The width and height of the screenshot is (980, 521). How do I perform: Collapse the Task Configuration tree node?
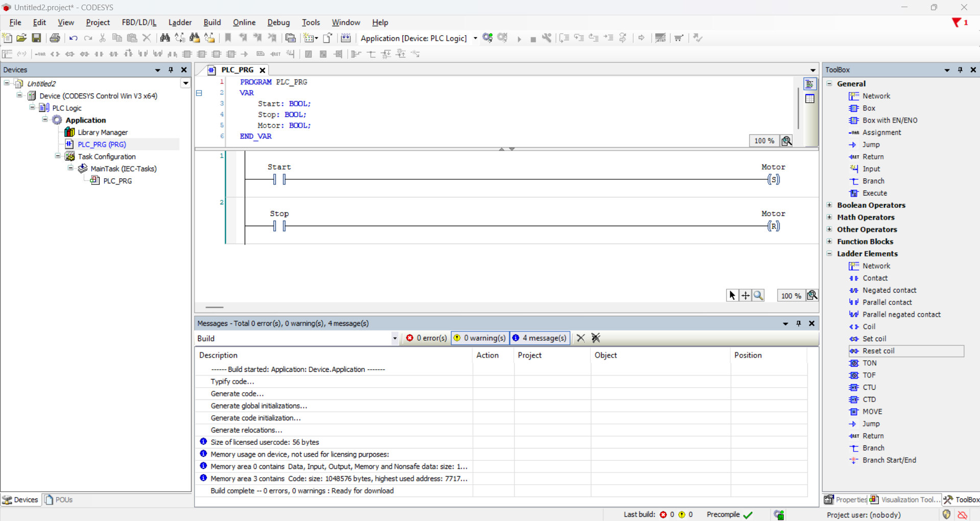[58, 156]
